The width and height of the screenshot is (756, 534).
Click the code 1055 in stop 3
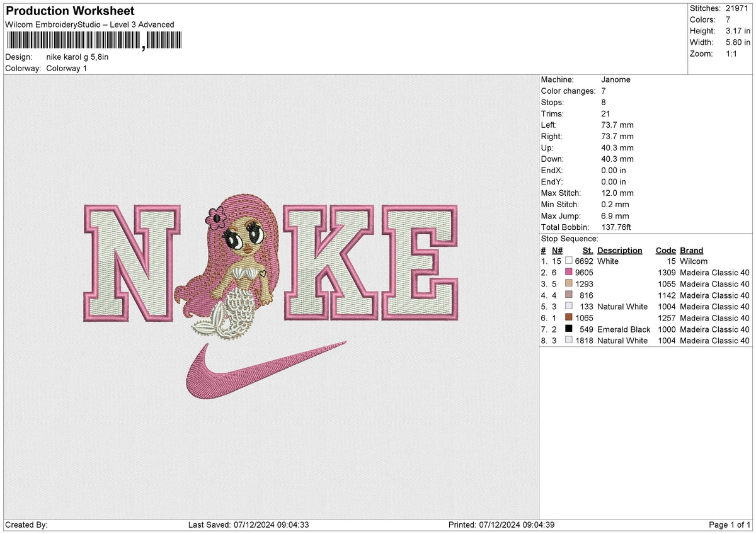click(666, 283)
